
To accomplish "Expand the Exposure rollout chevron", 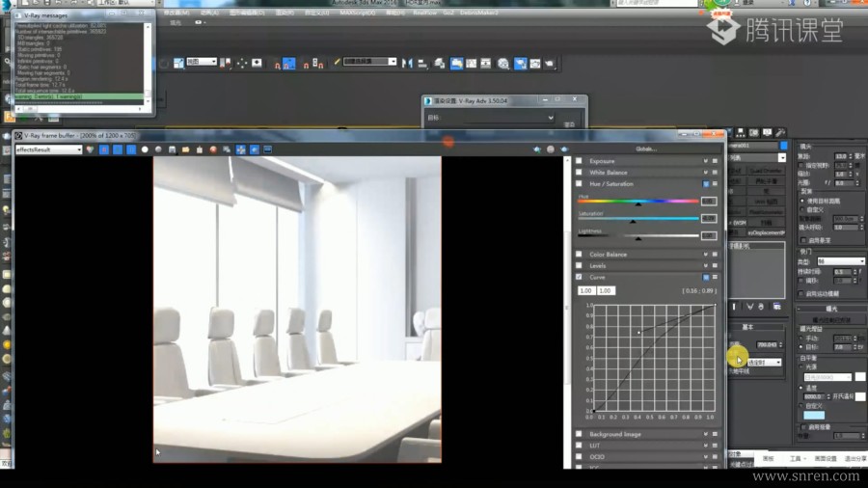I will tap(706, 161).
